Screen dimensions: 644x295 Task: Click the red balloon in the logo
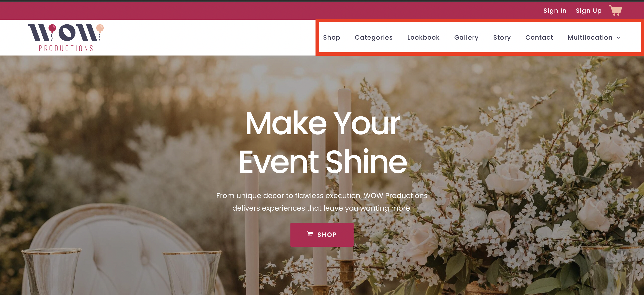(x=52, y=28)
